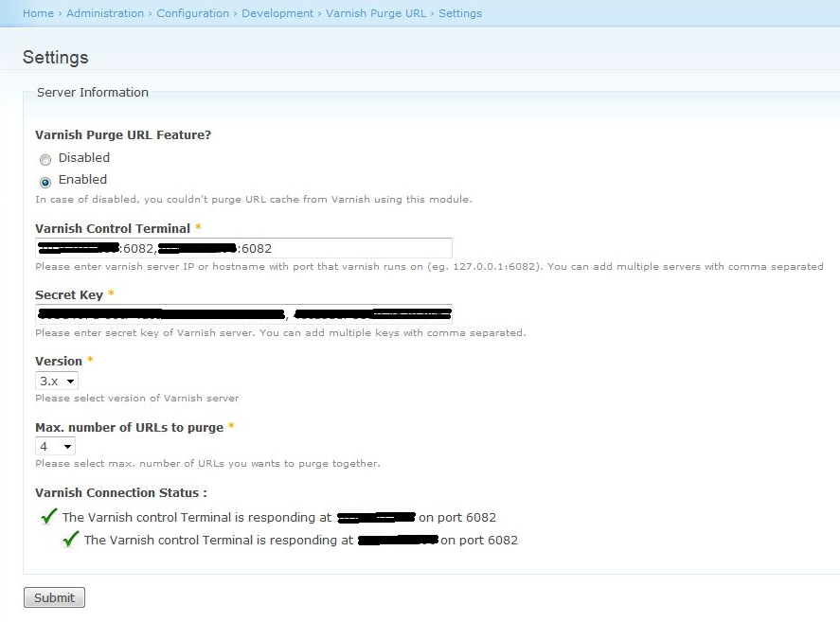Click second indented green checkmark icon
The image size is (840, 622).
click(71, 539)
